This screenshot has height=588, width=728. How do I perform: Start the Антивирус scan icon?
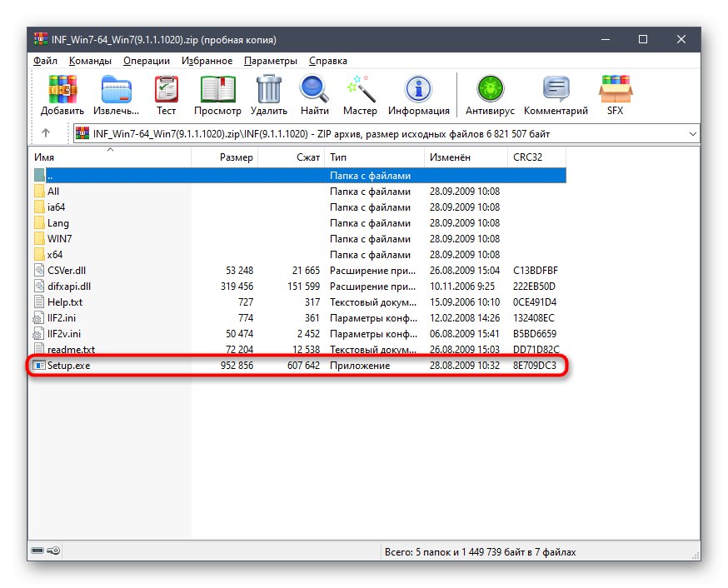click(490, 88)
